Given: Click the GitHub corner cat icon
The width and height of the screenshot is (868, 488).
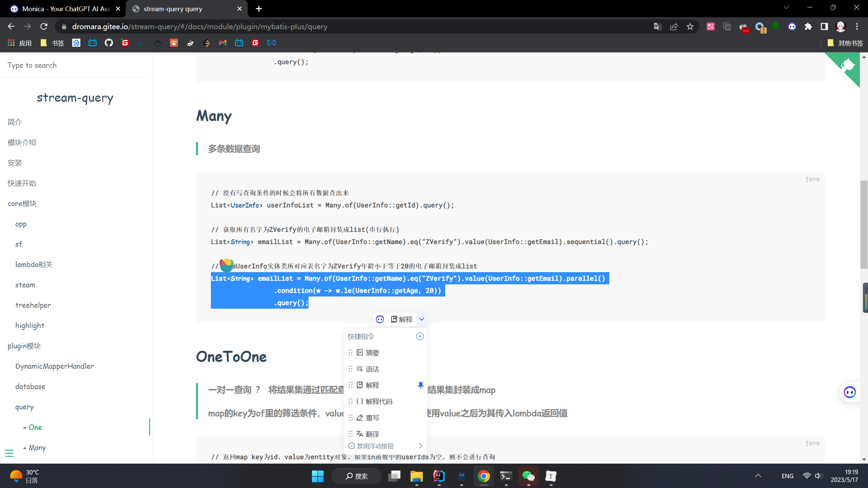Looking at the screenshot, I should [848, 64].
